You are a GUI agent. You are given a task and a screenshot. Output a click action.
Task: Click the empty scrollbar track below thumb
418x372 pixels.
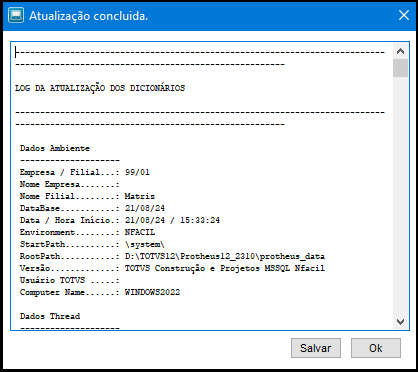click(400, 196)
